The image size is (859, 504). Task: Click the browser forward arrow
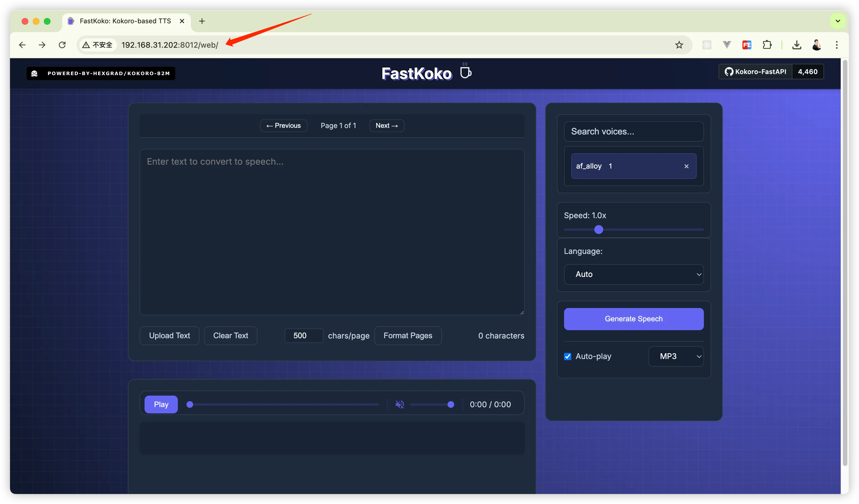(x=42, y=45)
